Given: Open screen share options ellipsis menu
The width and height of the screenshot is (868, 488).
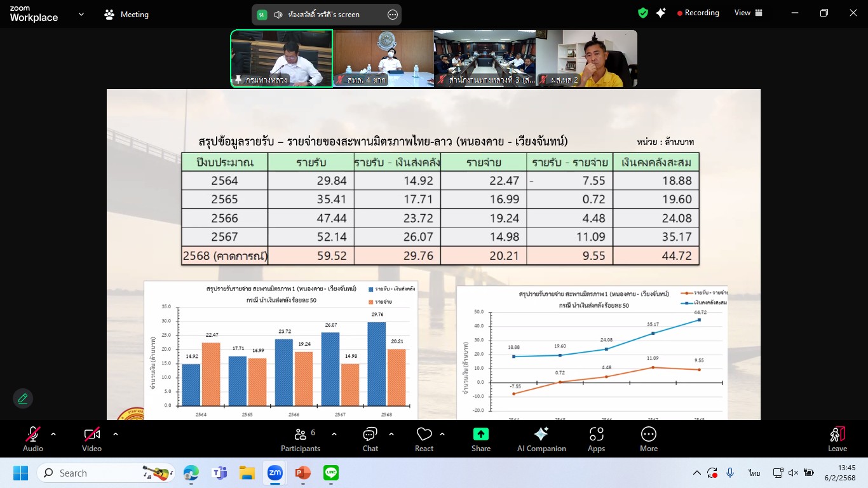Looking at the screenshot, I should (392, 15).
